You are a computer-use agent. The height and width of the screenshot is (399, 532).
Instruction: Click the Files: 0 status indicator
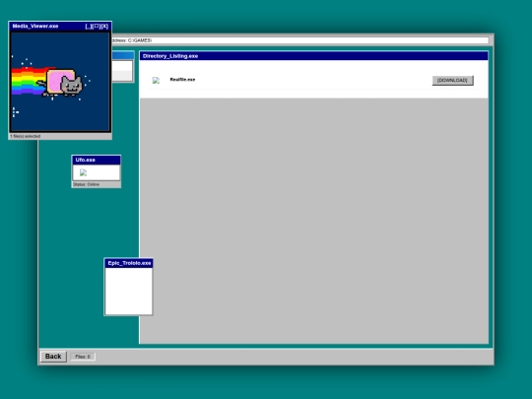pyautogui.click(x=83, y=357)
